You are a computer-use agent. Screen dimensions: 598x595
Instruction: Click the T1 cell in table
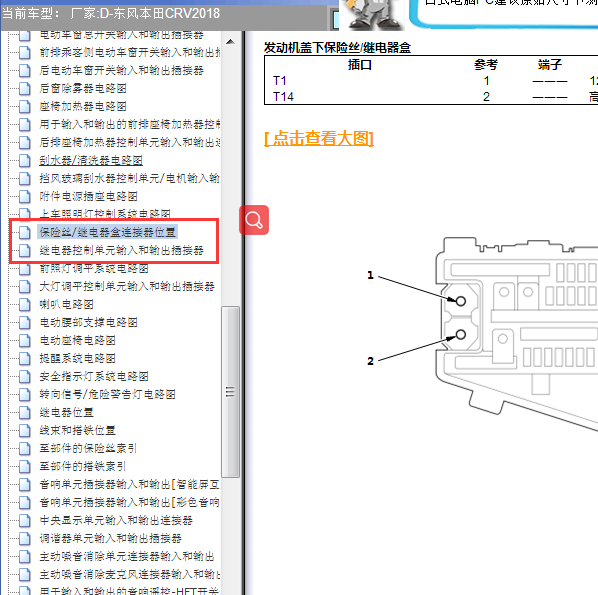[x=280, y=81]
